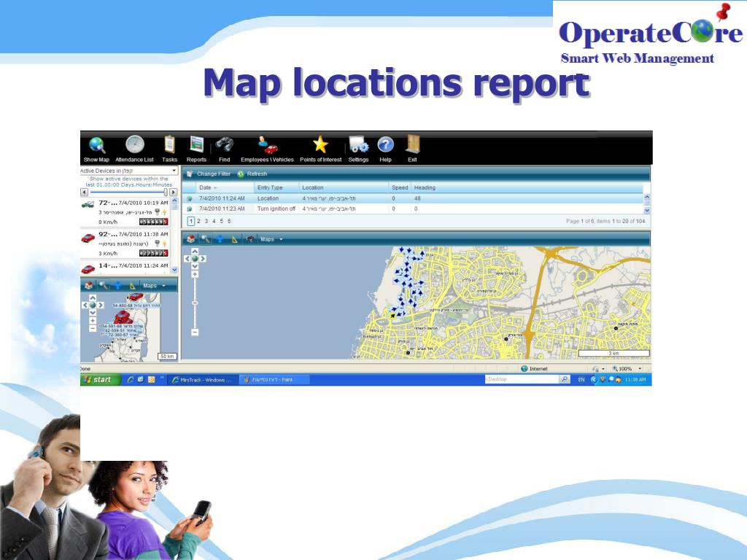Open the Active Devices dropdown
This screenshot has height=560, width=747.
pyautogui.click(x=128, y=171)
